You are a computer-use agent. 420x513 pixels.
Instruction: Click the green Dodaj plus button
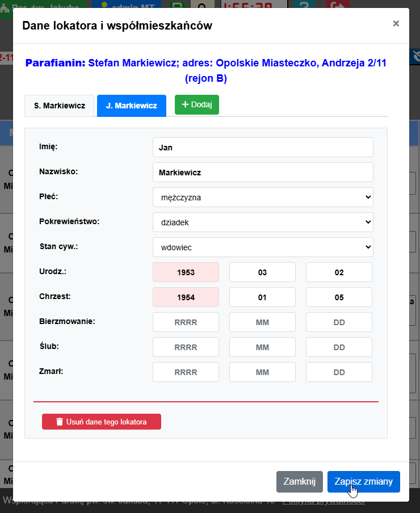[196, 105]
